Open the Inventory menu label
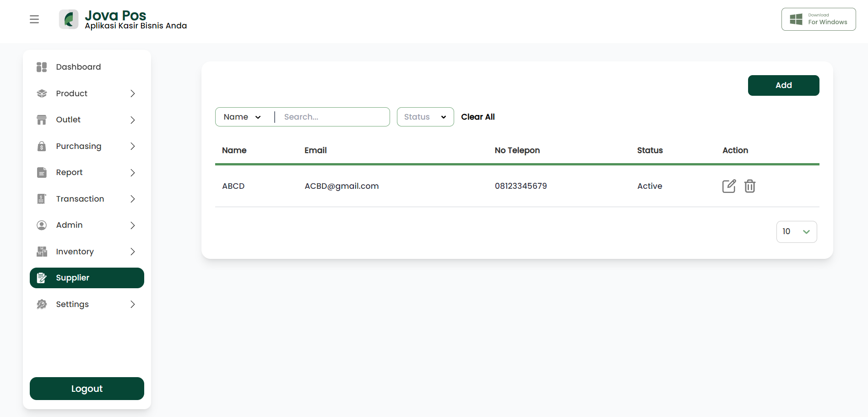 [x=75, y=252]
